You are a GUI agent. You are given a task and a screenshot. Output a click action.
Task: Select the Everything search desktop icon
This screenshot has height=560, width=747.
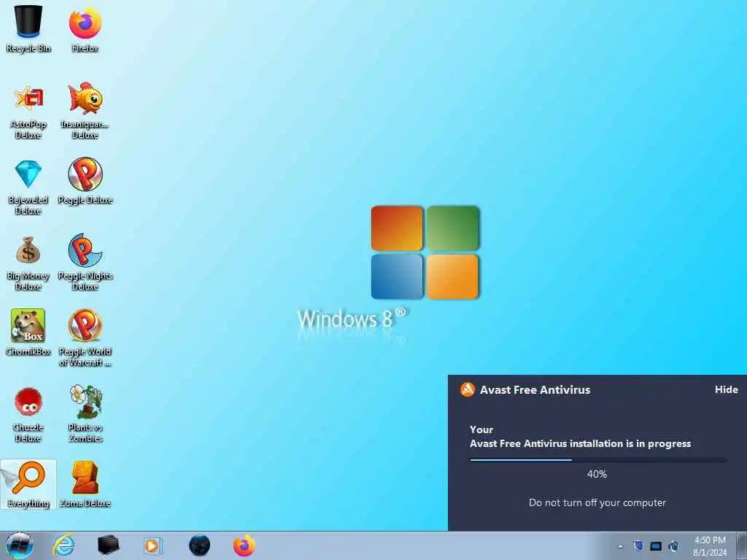click(28, 484)
